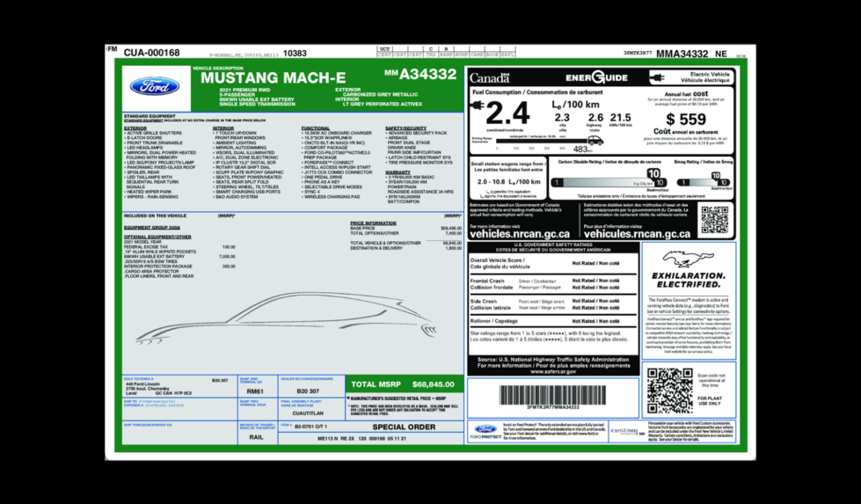Click the Canada wordmark logo
The width and height of the screenshot is (861, 504).
click(x=490, y=78)
